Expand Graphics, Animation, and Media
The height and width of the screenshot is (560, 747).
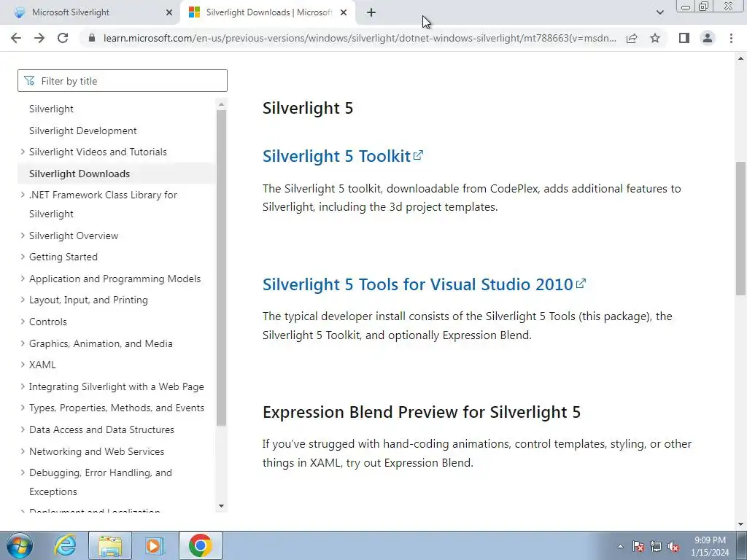pyautogui.click(x=23, y=343)
